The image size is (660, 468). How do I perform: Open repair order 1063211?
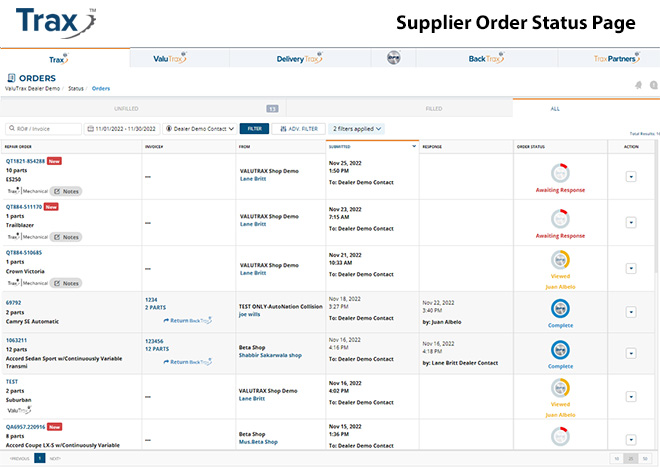[16, 340]
